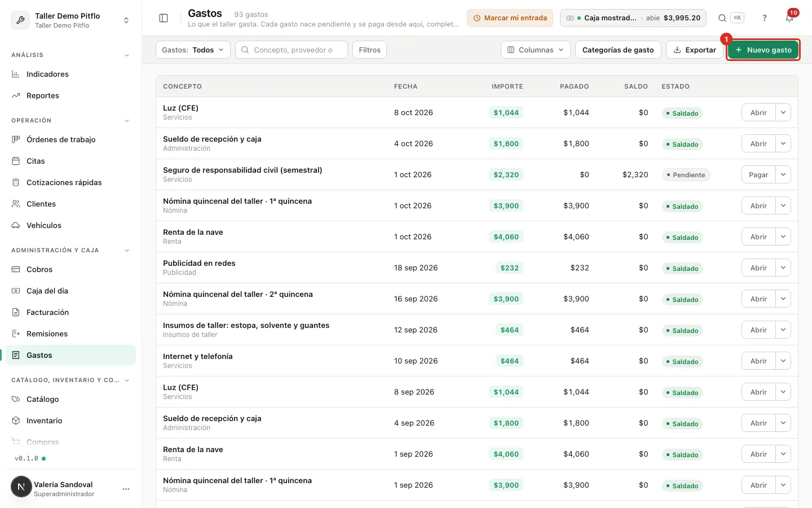
Task: Go to Facturación
Action: (70, 312)
